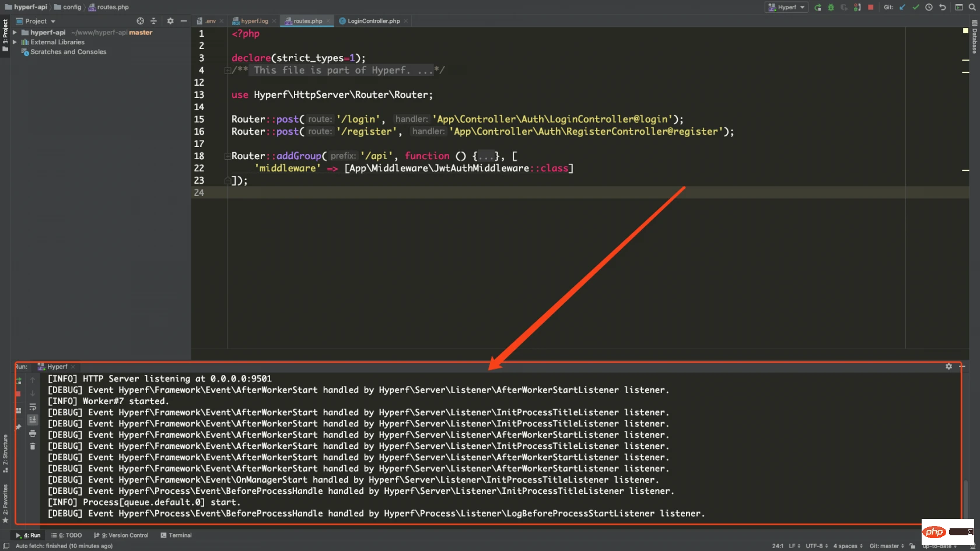980x551 pixels.
Task: Open the Hyperf run configuration dropdown
Action: [786, 7]
